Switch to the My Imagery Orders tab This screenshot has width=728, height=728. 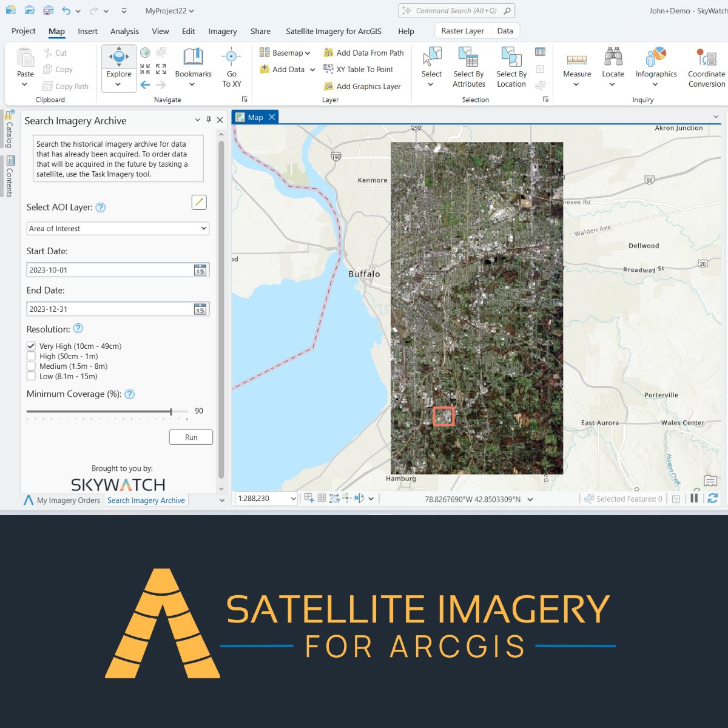[x=62, y=500]
